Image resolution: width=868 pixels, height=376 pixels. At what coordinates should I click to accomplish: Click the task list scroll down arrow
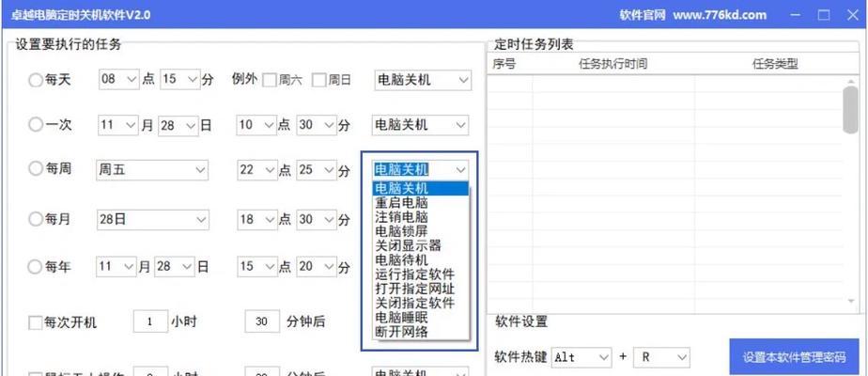(850, 302)
